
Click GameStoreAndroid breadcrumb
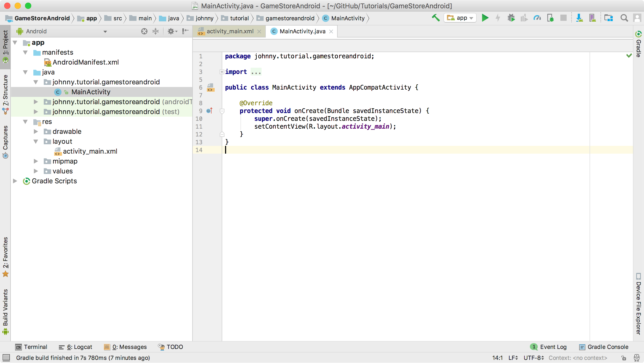point(38,18)
